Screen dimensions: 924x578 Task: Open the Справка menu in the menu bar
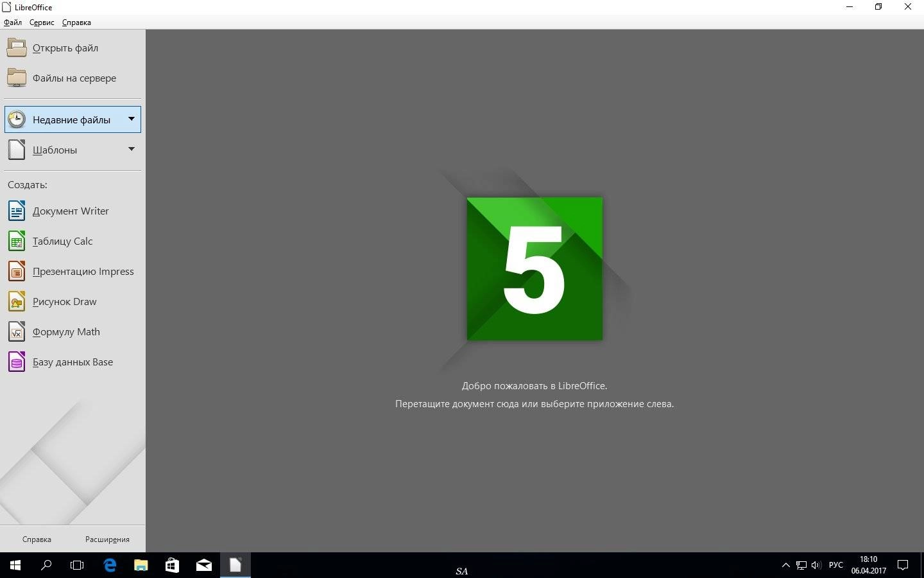(76, 22)
